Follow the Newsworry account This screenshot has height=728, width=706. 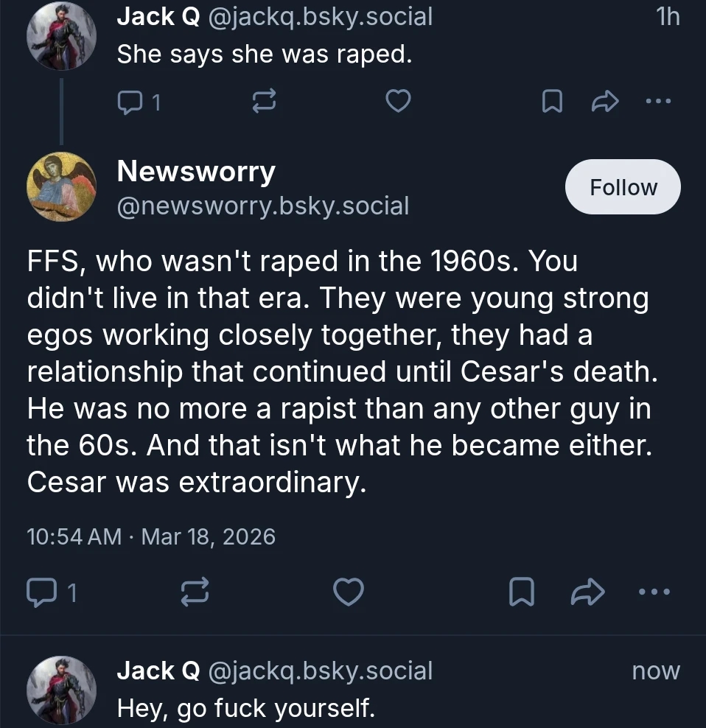tap(623, 187)
